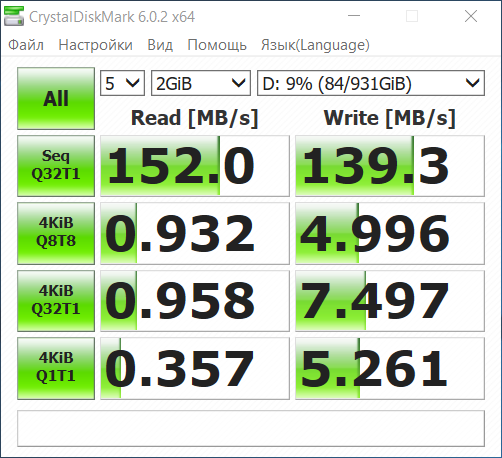Start the Seq Q32T1 test

tap(56, 166)
